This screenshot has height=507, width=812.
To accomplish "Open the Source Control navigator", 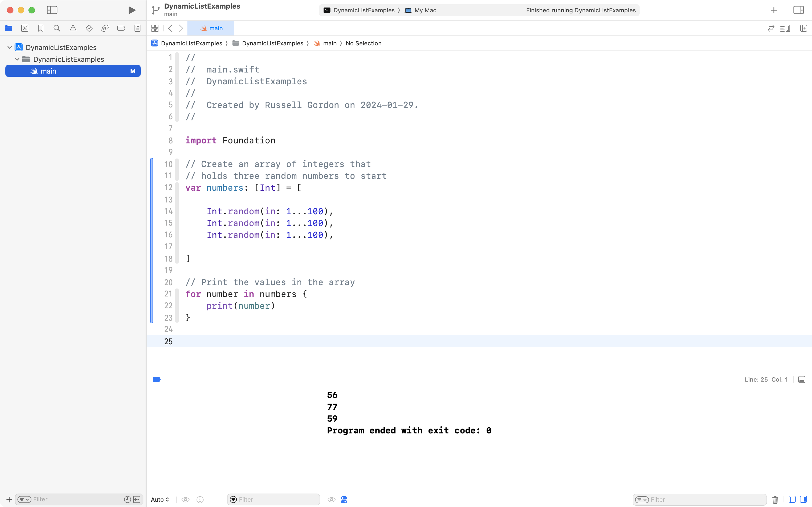I will (25, 28).
